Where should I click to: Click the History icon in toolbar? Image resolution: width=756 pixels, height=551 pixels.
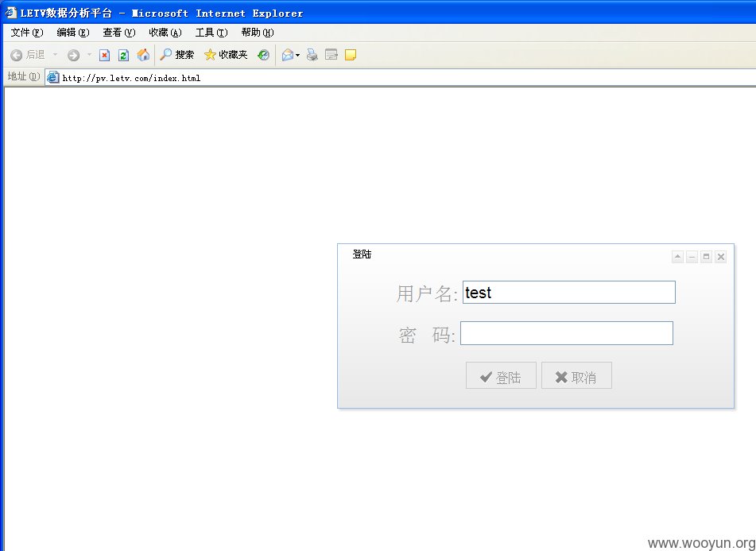point(263,55)
